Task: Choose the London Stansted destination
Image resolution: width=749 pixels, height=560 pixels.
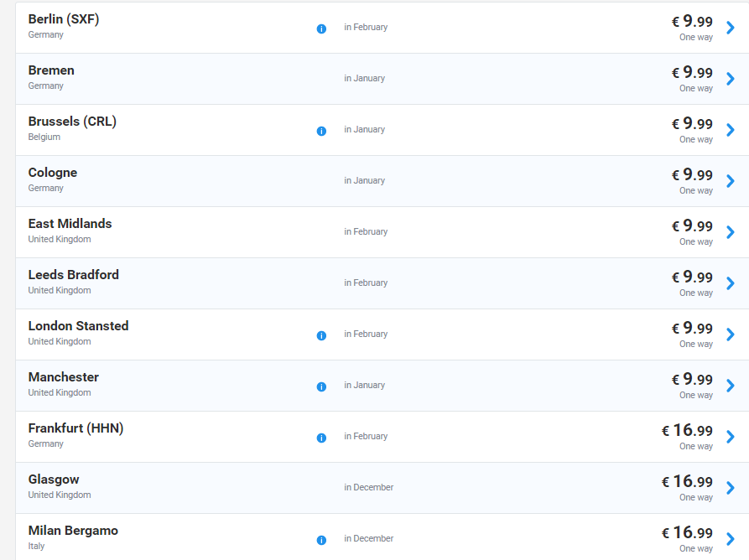Action: point(78,326)
